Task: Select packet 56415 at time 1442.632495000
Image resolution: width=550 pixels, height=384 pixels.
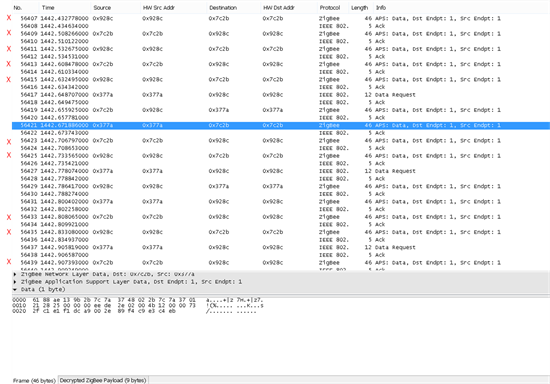Action: click(281, 79)
